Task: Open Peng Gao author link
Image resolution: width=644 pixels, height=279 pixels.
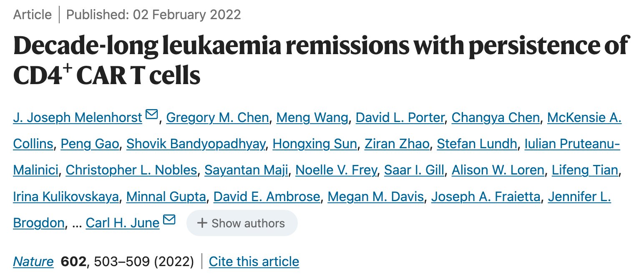Action: [90, 144]
